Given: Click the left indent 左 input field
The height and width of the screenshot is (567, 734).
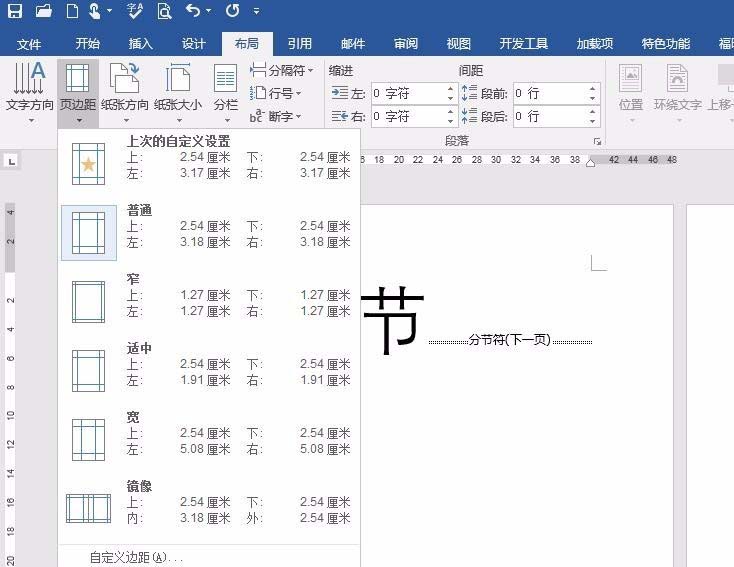Looking at the screenshot, I should click(x=407, y=93).
